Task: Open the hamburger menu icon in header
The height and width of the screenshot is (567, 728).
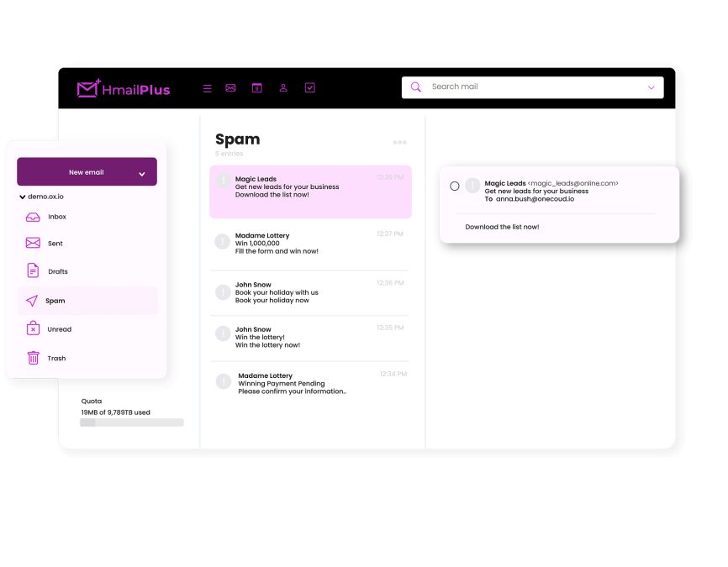Action: coord(208,88)
